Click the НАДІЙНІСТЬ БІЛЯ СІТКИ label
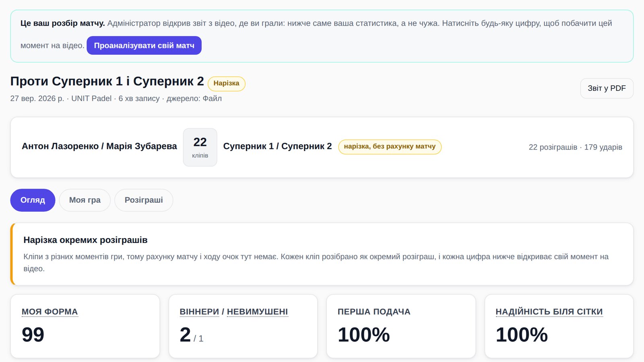 549,312
